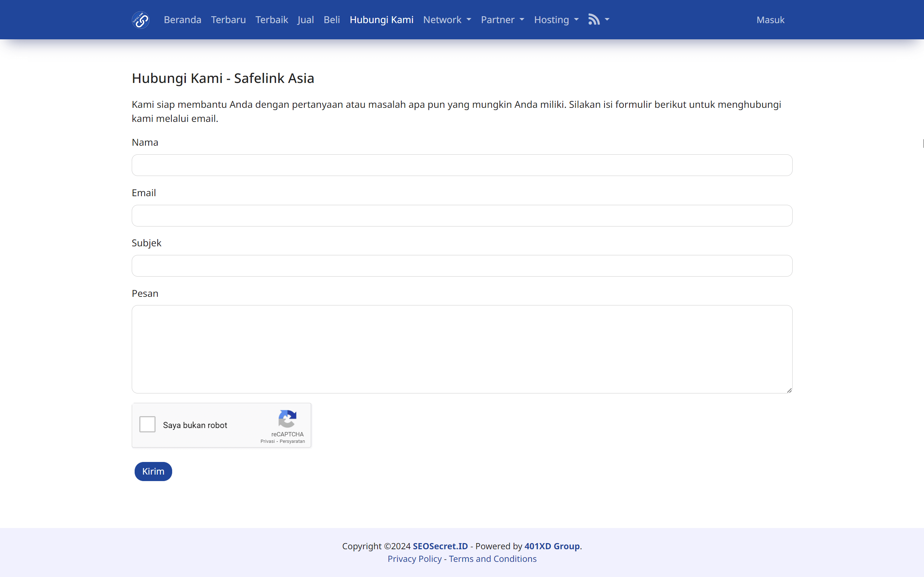Navigate to the Beranda menu item
The image size is (924, 577).
click(183, 19)
